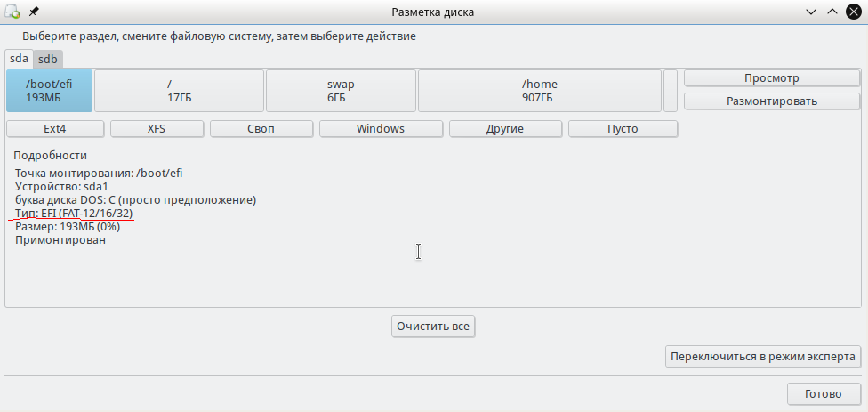Choose the Ext4 filesystem type
Screen dimensions: 868x412
pos(55,129)
